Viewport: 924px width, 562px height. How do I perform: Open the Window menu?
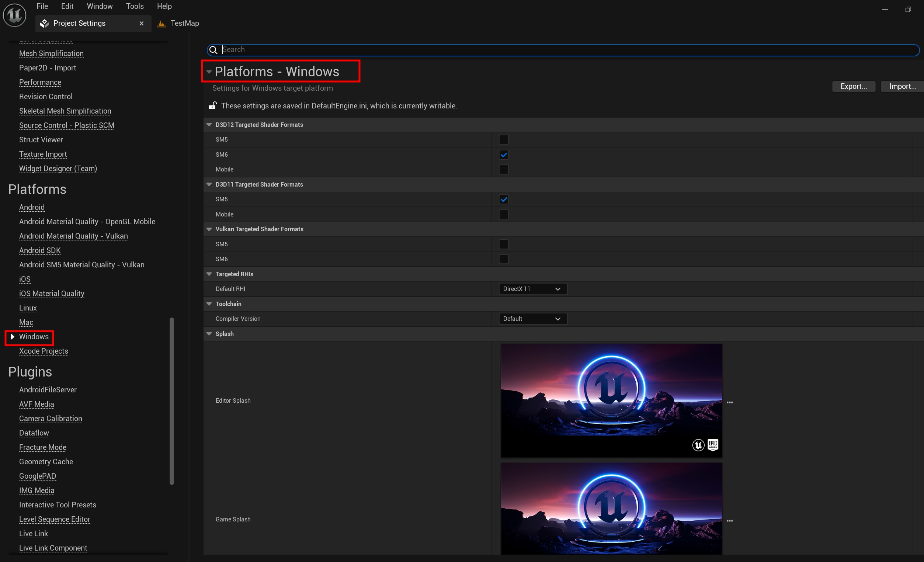100,6
